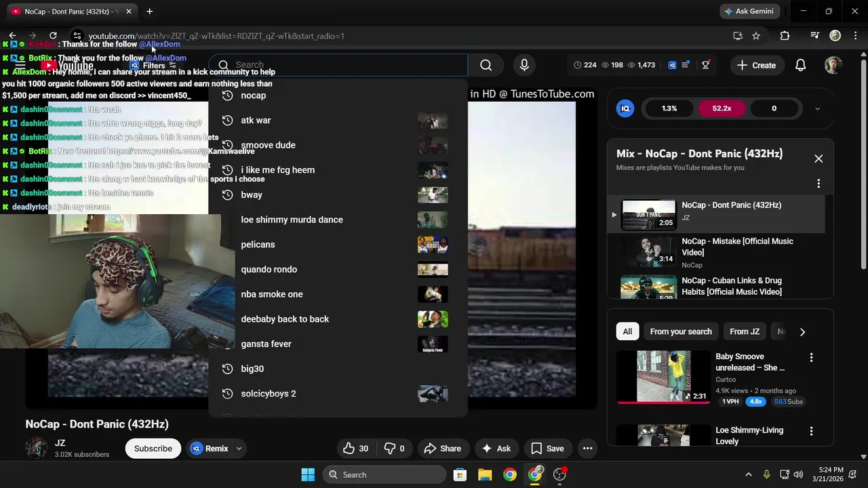Subscribe to the JZ channel
Viewport: 868px width, 488px height.
(153, 448)
